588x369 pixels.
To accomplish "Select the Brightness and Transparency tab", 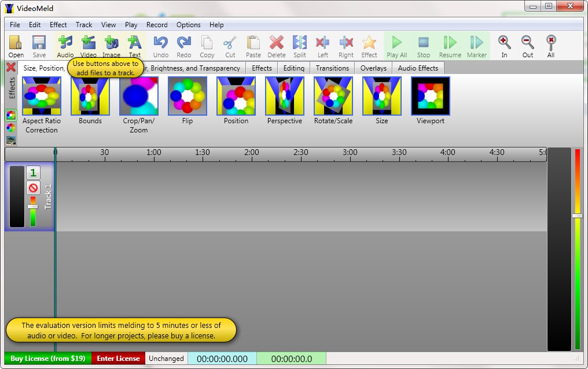I will (x=194, y=68).
